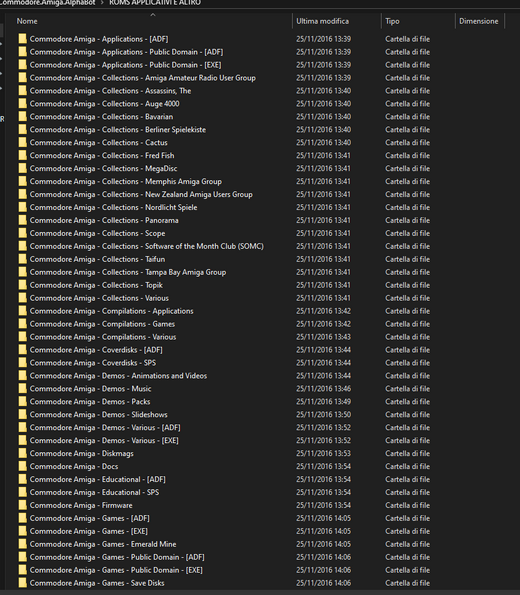Select Collections - Nordlicht Spiele folder
The image size is (520, 595).
click(113, 207)
